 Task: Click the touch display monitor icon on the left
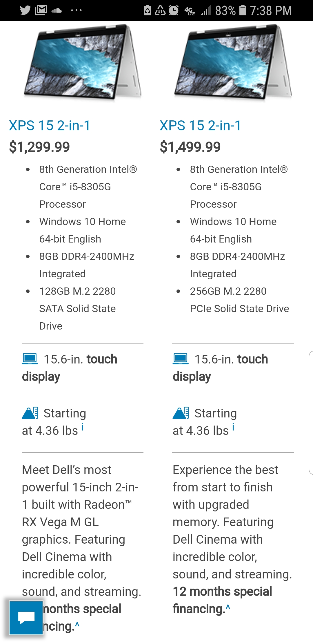click(30, 359)
